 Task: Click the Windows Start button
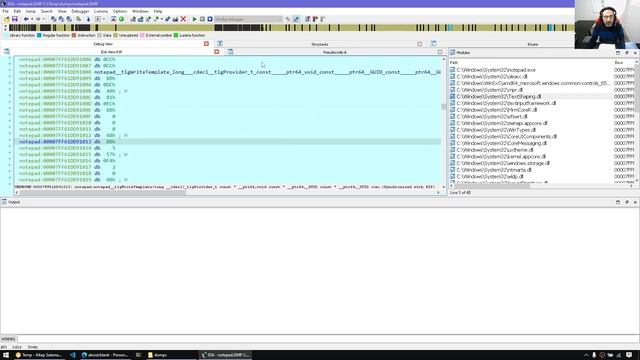coord(6,355)
